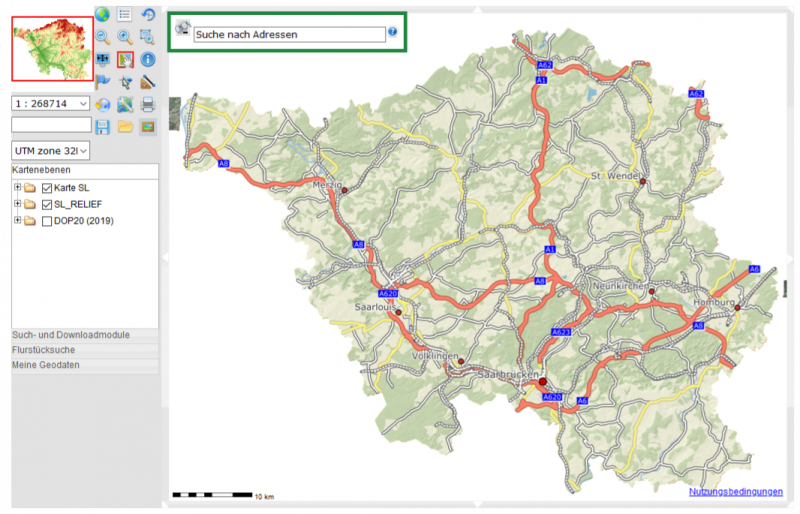Open help question mark beside address search
This screenshot has width=800, height=514.
(x=392, y=32)
